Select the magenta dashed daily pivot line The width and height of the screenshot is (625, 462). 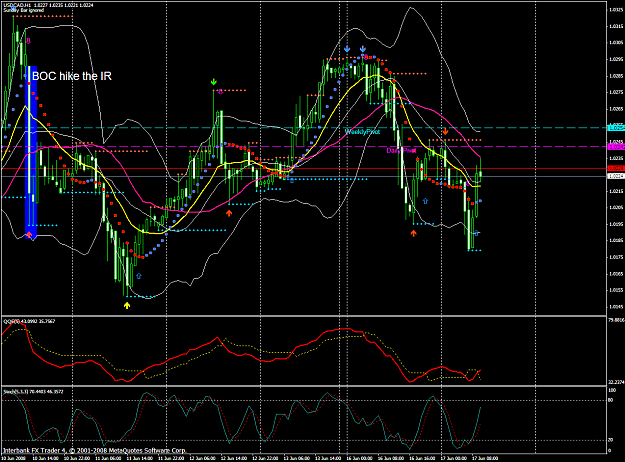tap(304, 147)
